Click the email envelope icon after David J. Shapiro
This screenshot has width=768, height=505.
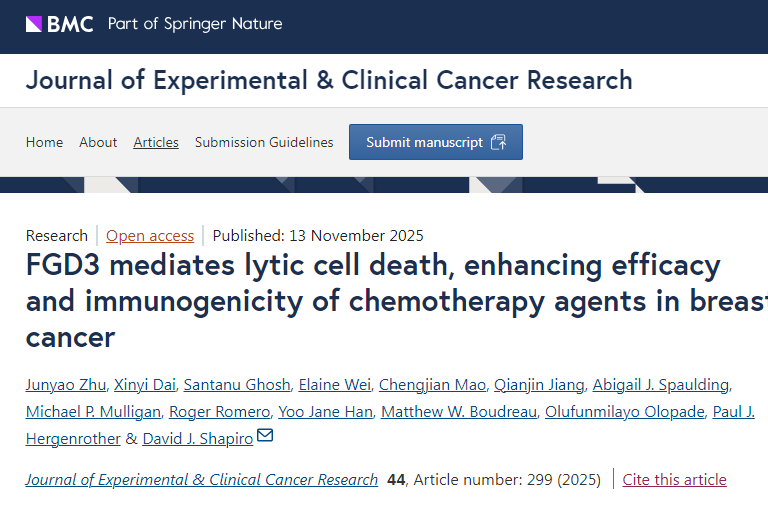[x=265, y=437]
